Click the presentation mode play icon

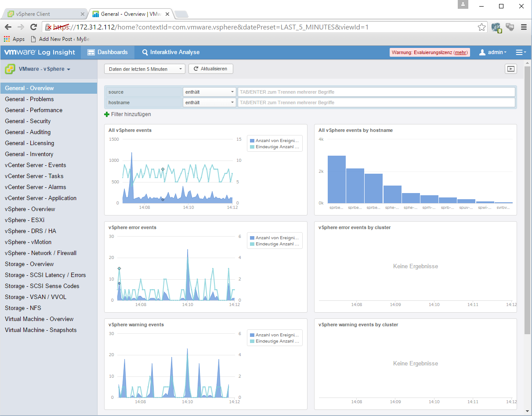(x=510, y=69)
